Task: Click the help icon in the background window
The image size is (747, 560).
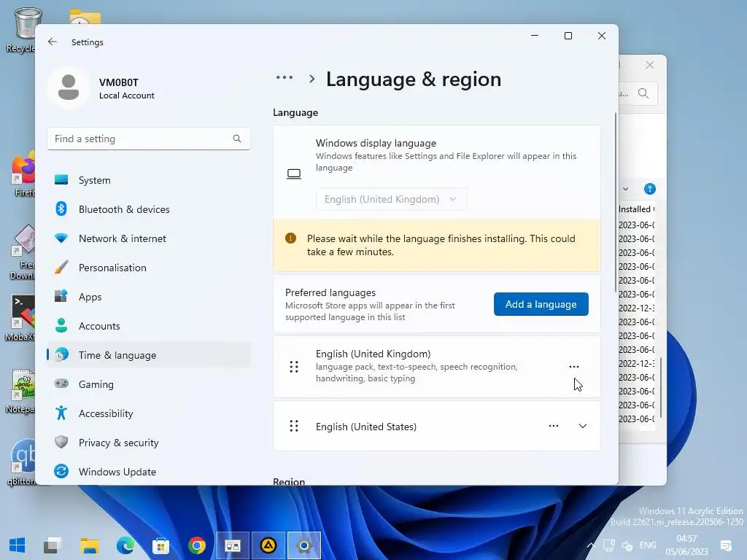Action: tap(649, 189)
